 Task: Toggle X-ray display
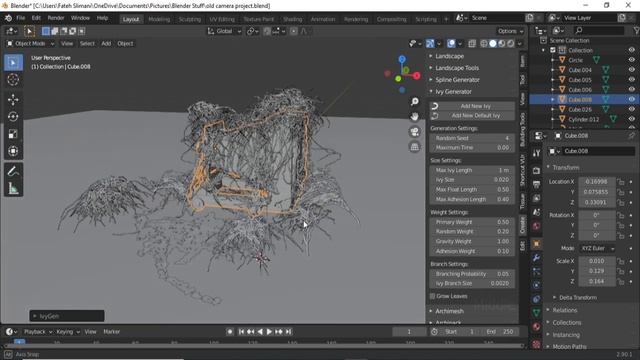[472, 43]
